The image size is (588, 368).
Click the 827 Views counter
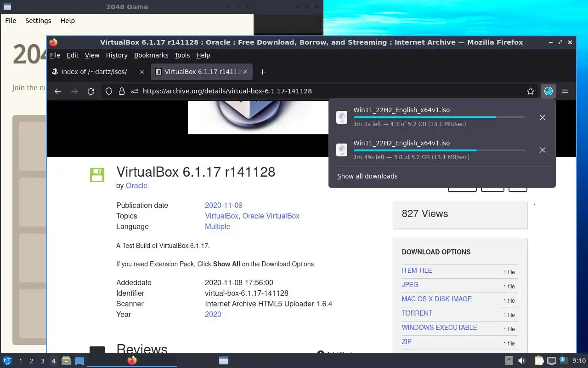click(425, 213)
